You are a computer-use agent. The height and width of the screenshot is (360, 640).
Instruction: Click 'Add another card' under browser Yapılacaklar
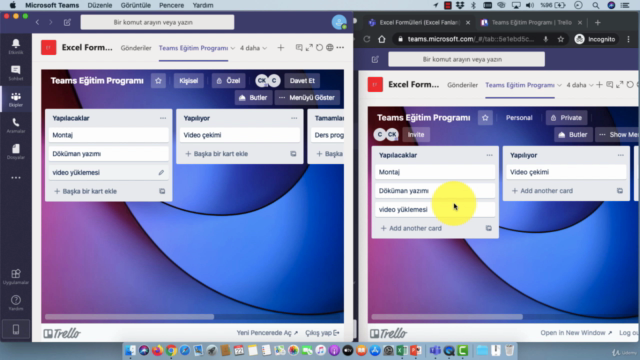411,228
